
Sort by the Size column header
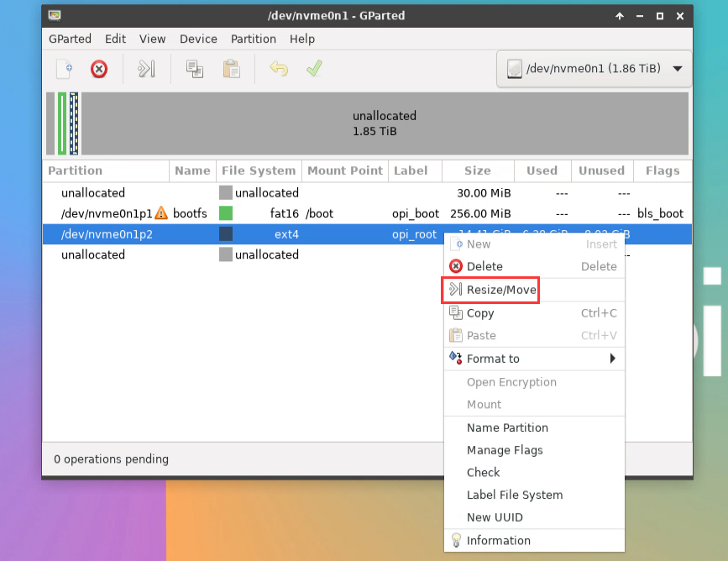(477, 170)
